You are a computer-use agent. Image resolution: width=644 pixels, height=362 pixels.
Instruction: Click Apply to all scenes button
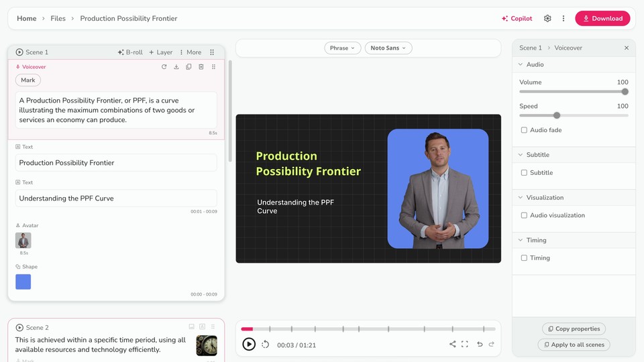[574, 345]
